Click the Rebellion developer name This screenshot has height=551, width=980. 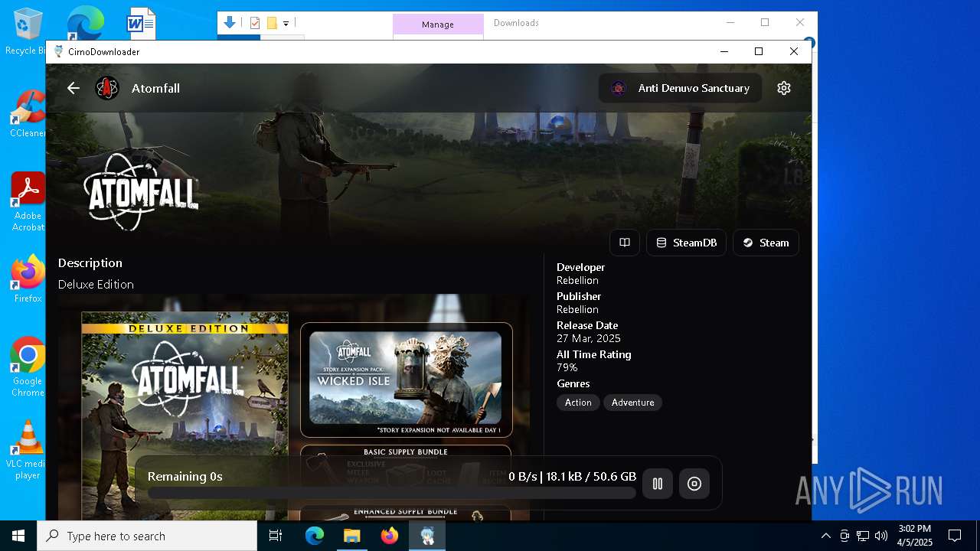[x=577, y=280]
